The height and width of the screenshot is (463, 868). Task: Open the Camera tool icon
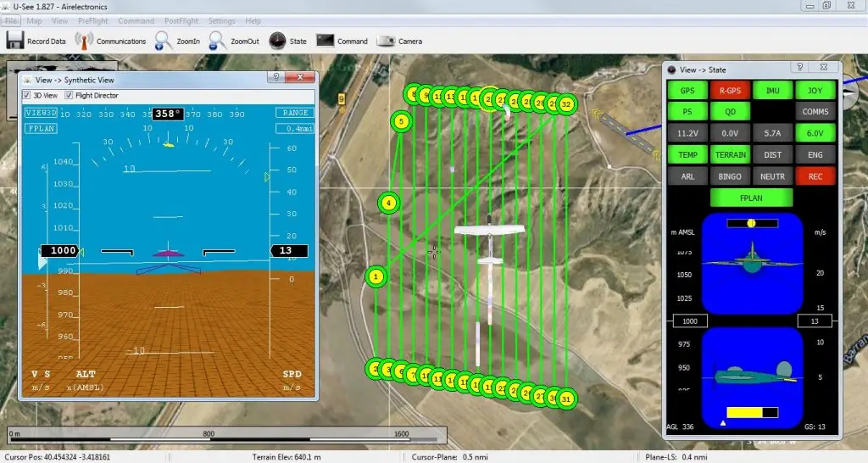click(x=386, y=40)
